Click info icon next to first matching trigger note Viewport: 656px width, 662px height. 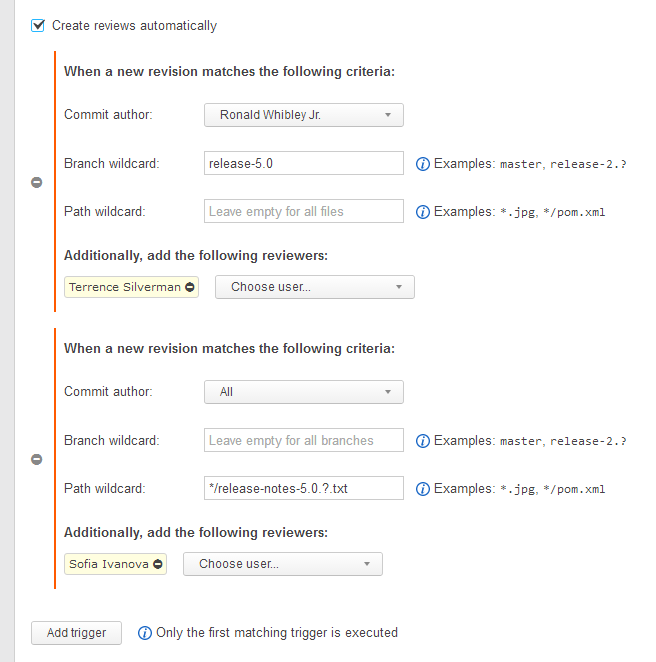coord(145,633)
